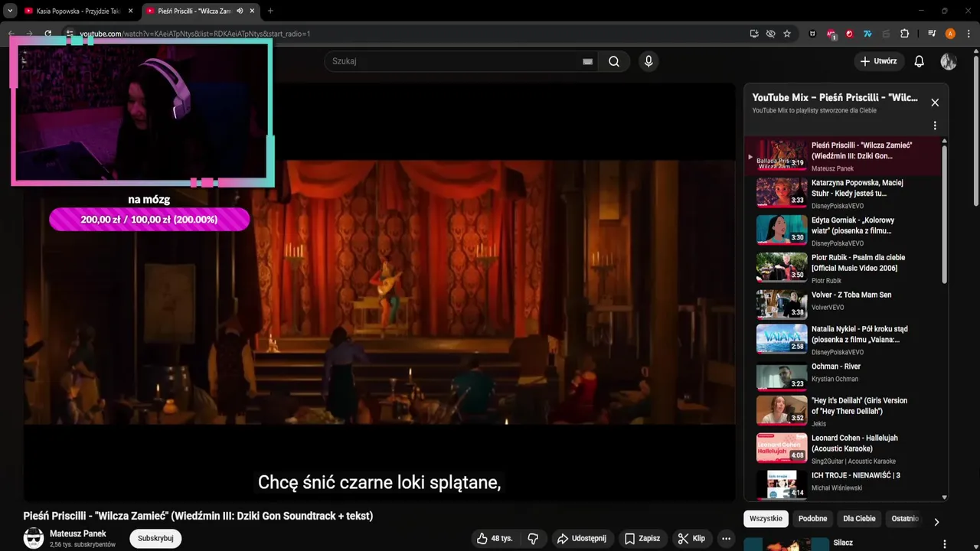Switch to the Kasia Popowska tab
The width and height of the screenshot is (980, 551).
79,11
